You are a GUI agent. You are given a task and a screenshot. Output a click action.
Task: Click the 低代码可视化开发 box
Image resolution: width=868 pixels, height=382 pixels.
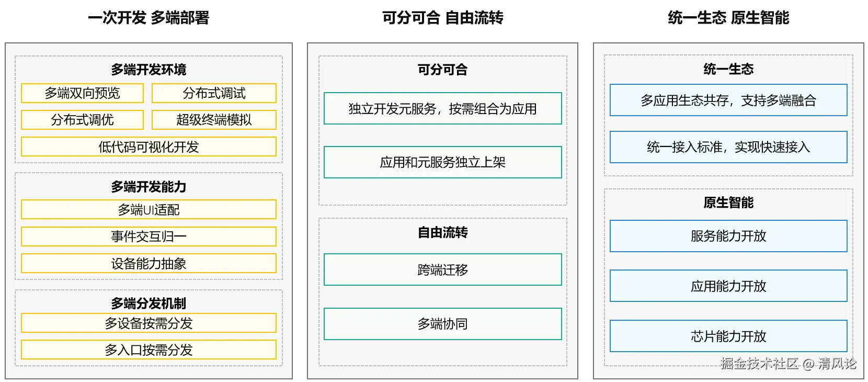point(149,147)
